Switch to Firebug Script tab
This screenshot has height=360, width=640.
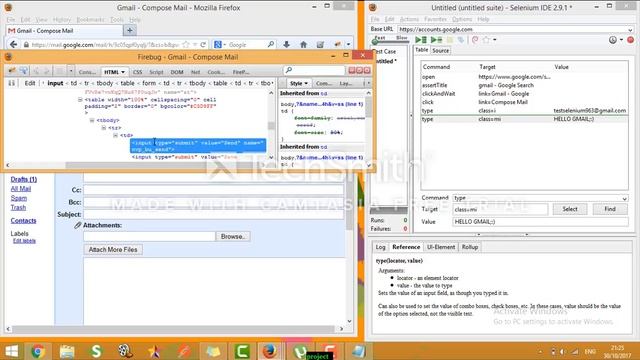[x=156, y=72]
